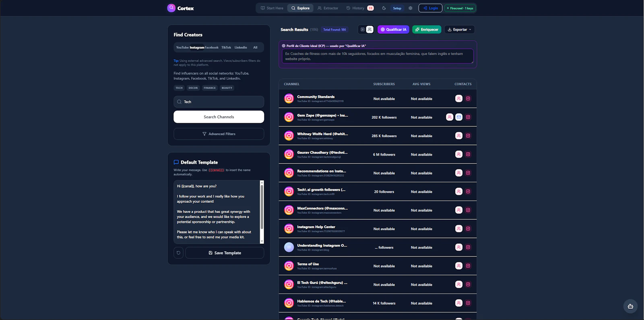Click the email icon for Gem Zape

459,117
